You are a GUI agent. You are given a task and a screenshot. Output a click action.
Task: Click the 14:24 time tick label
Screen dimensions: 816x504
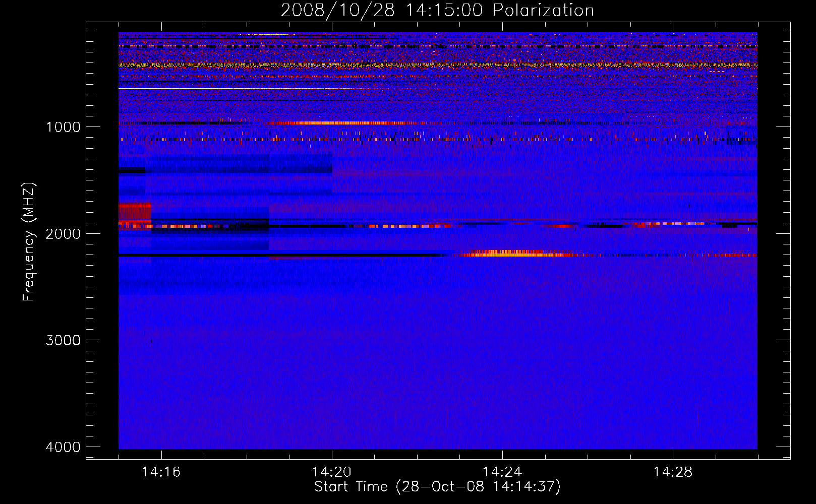tap(502, 472)
